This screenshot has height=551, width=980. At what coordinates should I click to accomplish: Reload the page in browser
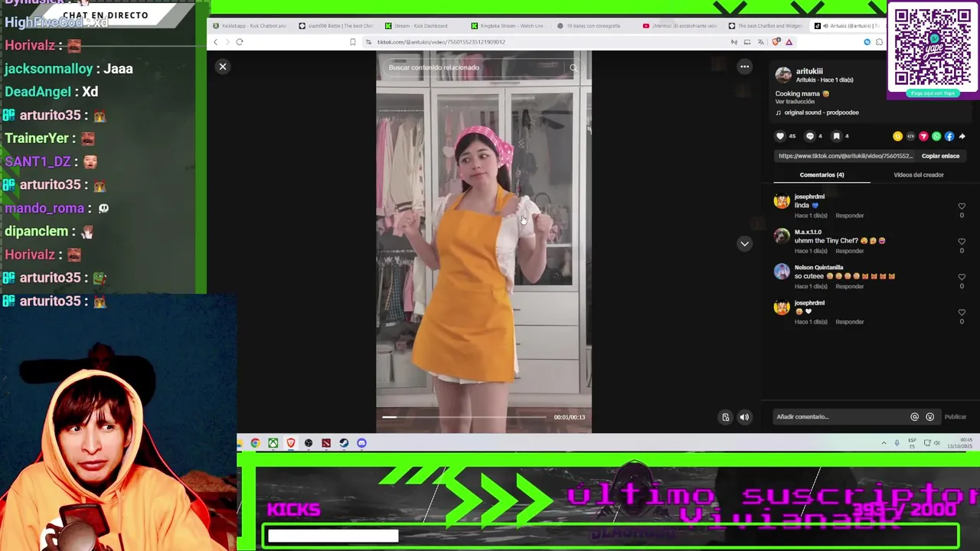(x=240, y=42)
